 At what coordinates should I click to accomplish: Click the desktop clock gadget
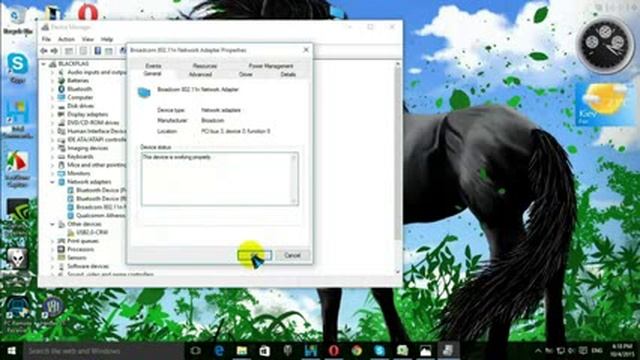tap(604, 44)
